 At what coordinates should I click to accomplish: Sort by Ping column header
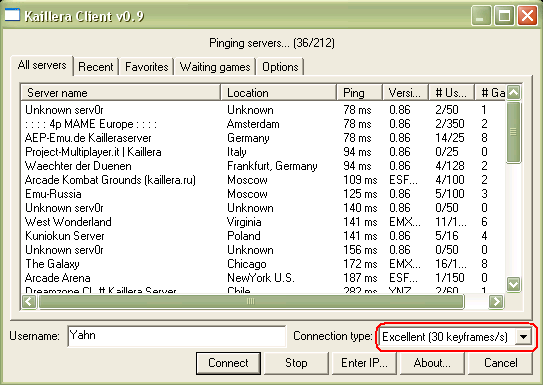pyautogui.click(x=359, y=93)
